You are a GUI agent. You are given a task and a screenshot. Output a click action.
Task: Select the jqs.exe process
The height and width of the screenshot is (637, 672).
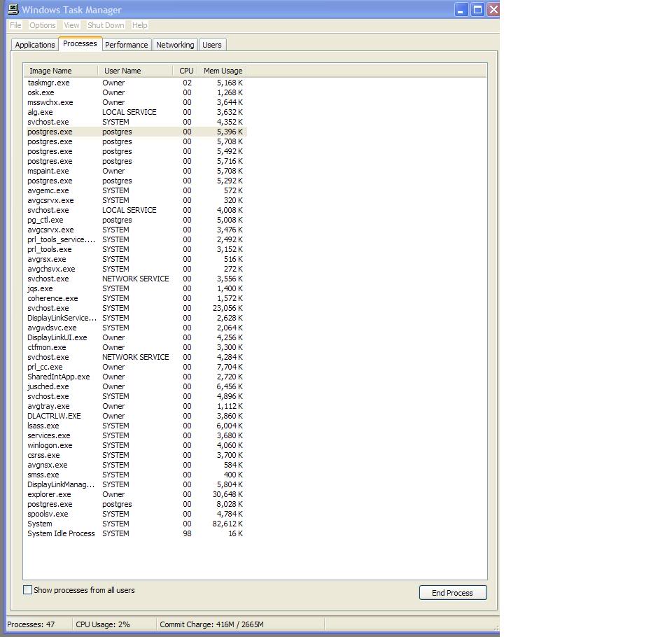coord(136,288)
